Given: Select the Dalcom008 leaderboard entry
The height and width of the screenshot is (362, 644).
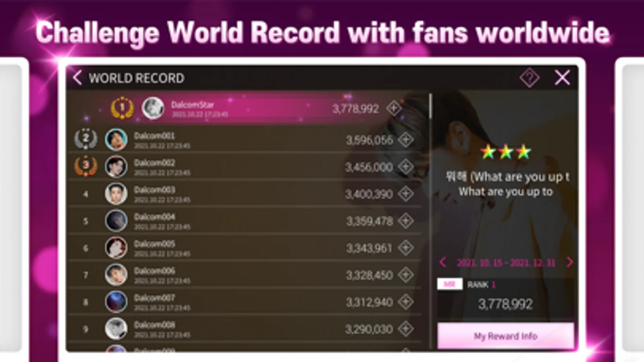Looking at the screenshot, I should click(245, 329).
